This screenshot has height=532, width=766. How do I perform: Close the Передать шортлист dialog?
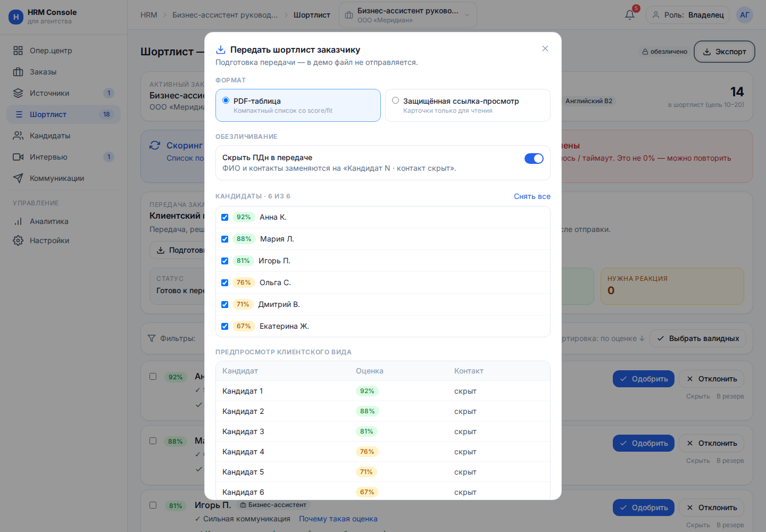[545, 48]
